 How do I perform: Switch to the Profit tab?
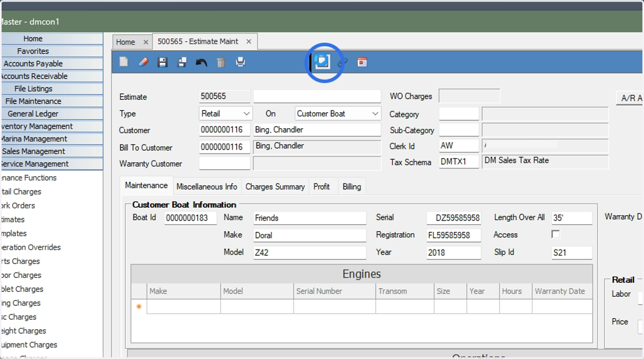(x=322, y=187)
